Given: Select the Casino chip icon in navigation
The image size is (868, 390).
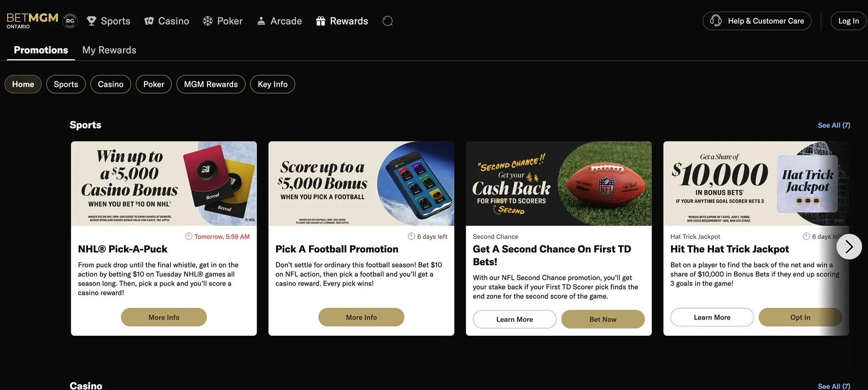Looking at the screenshot, I should [148, 20].
